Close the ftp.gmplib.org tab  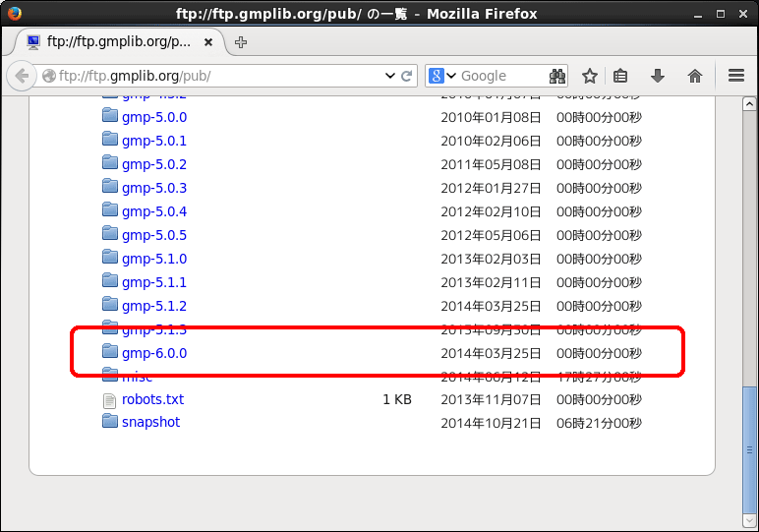(x=208, y=42)
